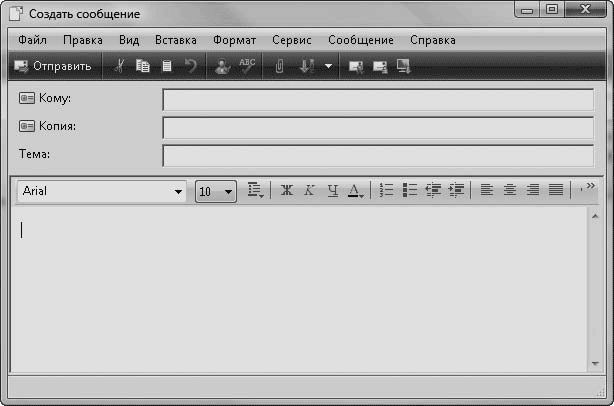614x406 pixels.
Task: Click the Отправить send button
Action: (x=53, y=67)
